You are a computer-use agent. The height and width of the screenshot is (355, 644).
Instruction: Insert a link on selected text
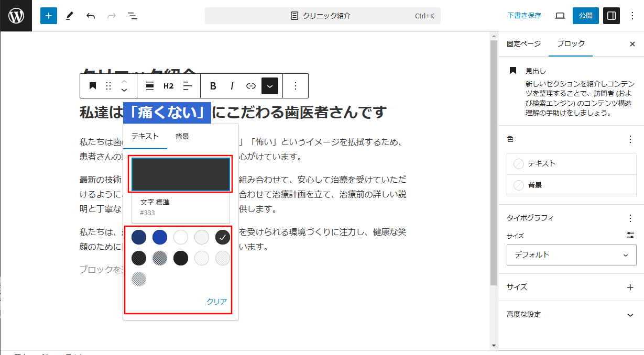pos(251,86)
